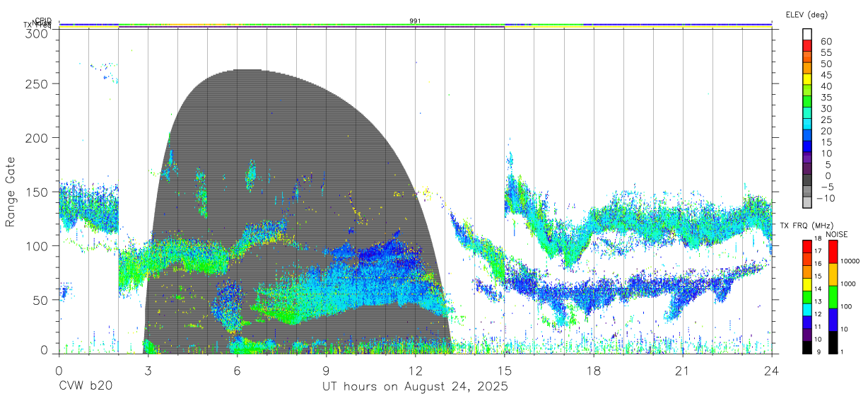Click the blue ELEV swatch between 15 and 20
Image resolution: width=868 pixels, height=401 pixels.
(808, 136)
